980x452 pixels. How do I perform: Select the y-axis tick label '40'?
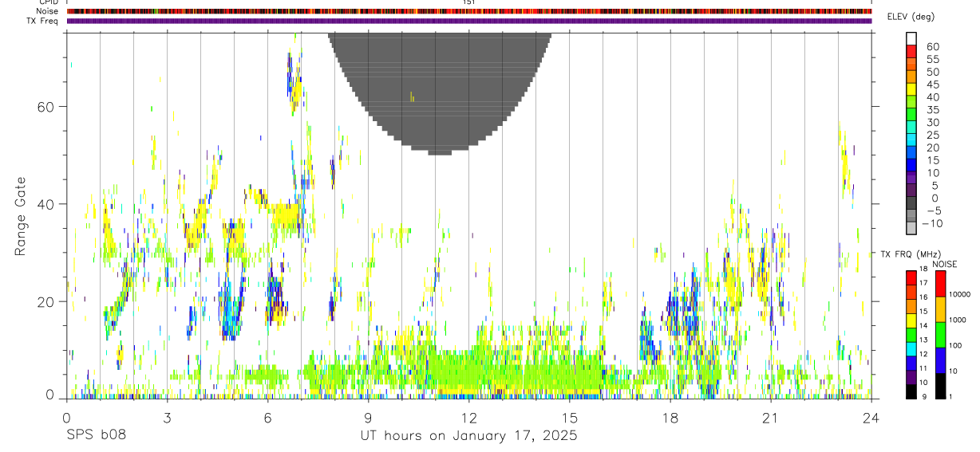click(x=48, y=204)
